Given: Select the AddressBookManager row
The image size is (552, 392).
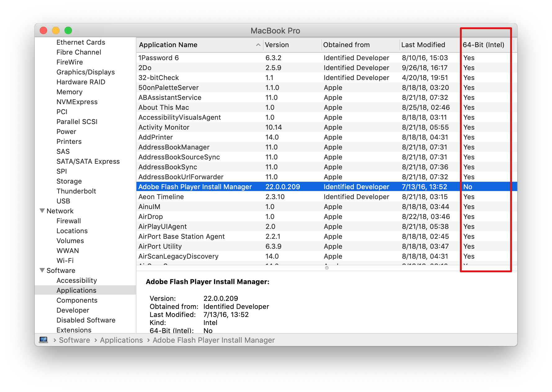Looking at the screenshot, I should [x=327, y=147].
